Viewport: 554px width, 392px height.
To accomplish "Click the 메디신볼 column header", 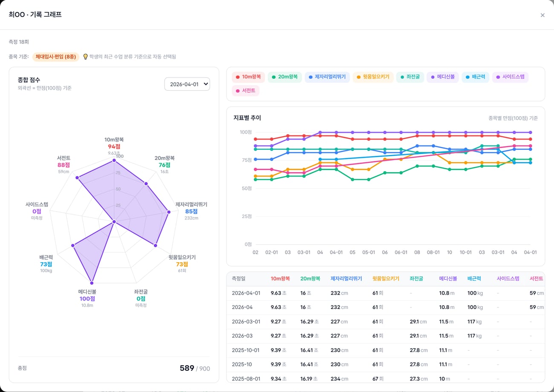I will coord(448,279).
